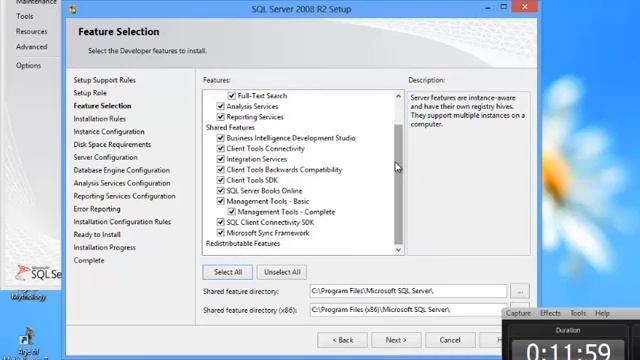Open the Capture menu in recorder window
640x360 pixels.
(518, 313)
